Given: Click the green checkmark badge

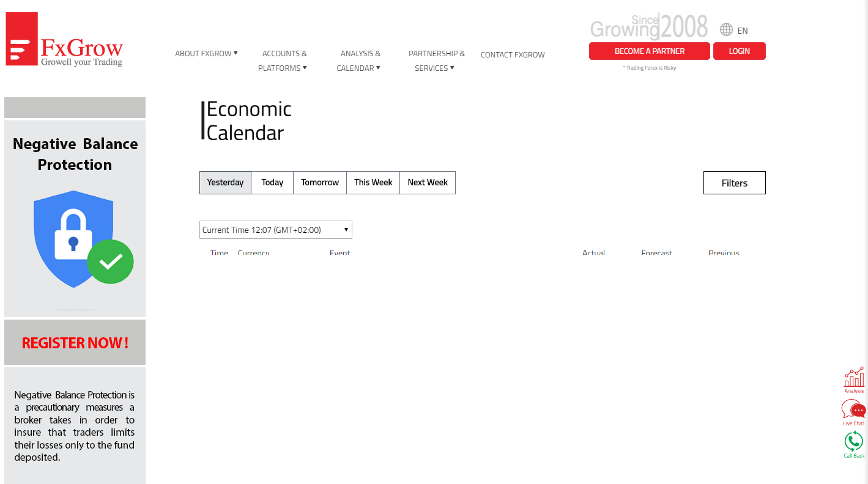Looking at the screenshot, I should point(111,262).
